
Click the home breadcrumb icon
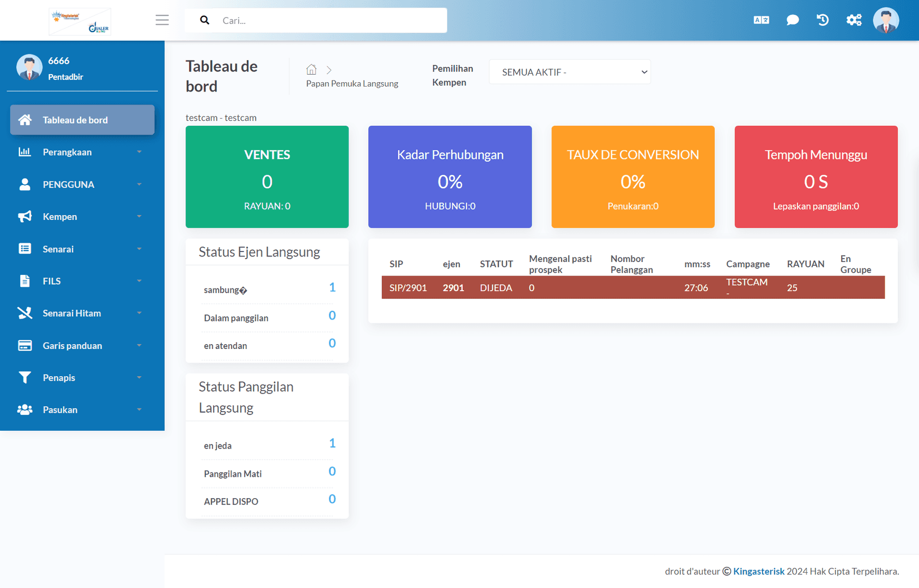(311, 69)
